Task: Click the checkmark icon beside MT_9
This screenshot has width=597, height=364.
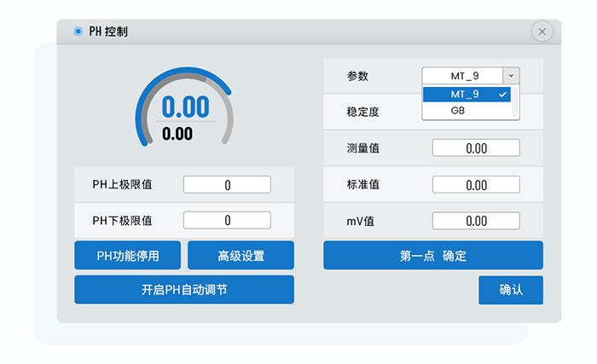Action: coord(503,94)
